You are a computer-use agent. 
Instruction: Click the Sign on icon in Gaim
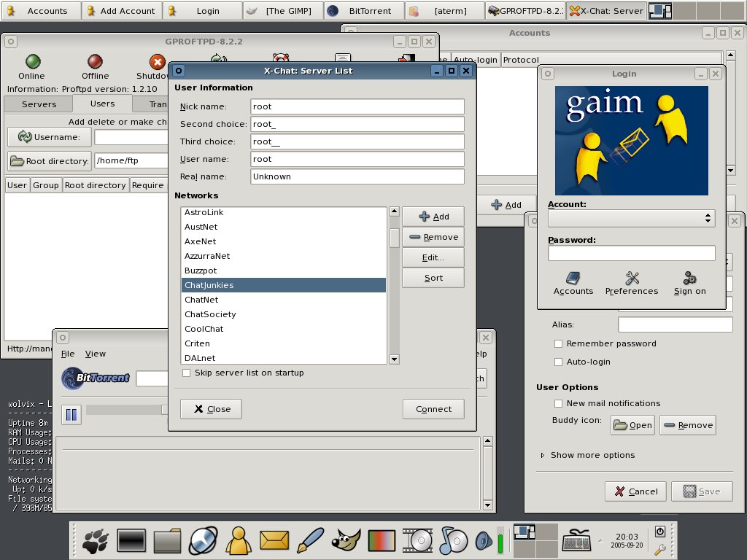tap(690, 284)
